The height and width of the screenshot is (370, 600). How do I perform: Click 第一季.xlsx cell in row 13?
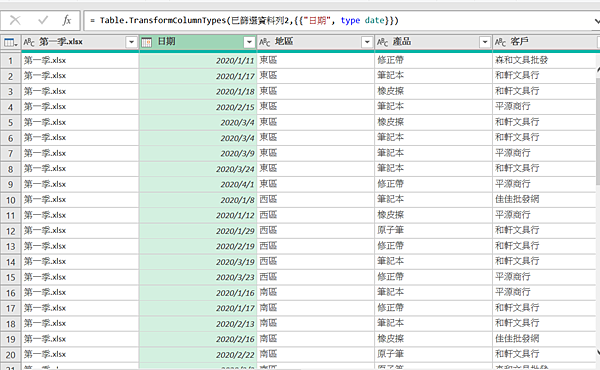coord(80,246)
